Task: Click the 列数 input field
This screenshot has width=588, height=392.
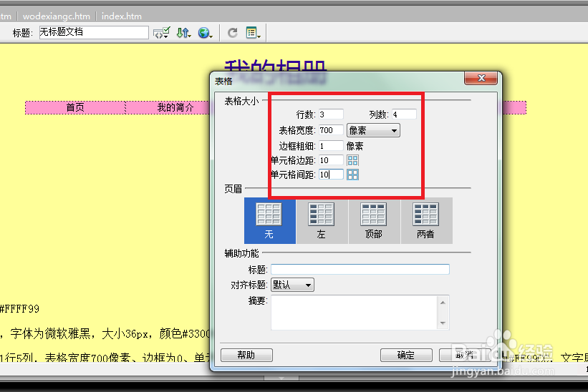Action: coord(404,114)
